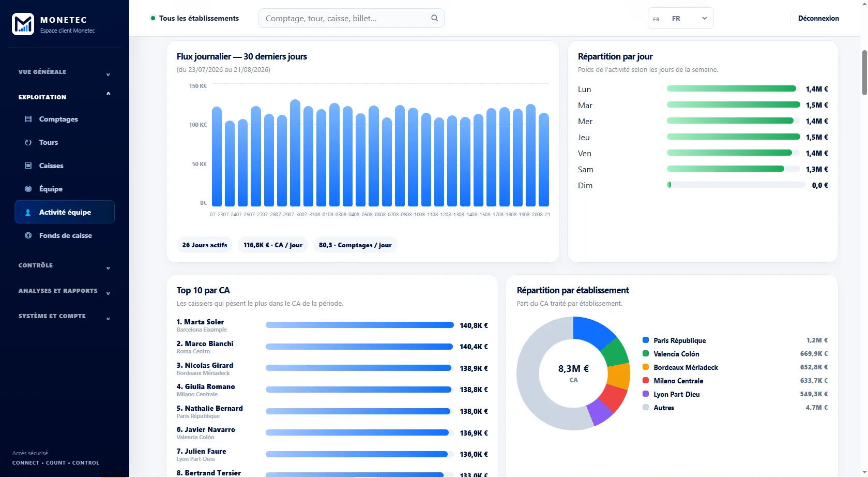
Task: Click Déconnexion to log out
Action: click(x=818, y=18)
